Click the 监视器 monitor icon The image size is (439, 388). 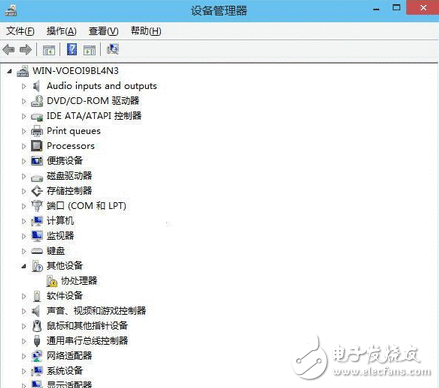click(x=37, y=236)
